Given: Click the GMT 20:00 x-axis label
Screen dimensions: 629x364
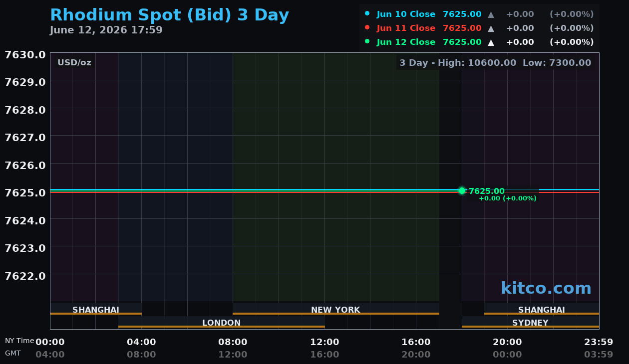Looking at the screenshot, I should [x=416, y=355].
